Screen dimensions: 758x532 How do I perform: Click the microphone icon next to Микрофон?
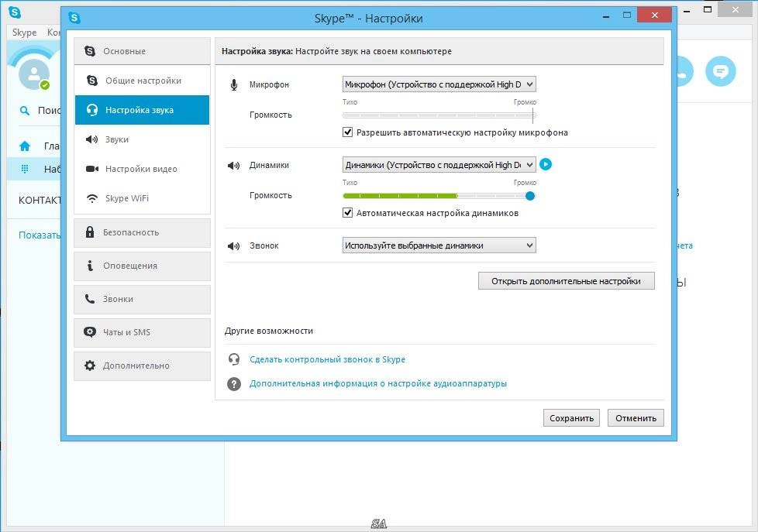tap(234, 85)
